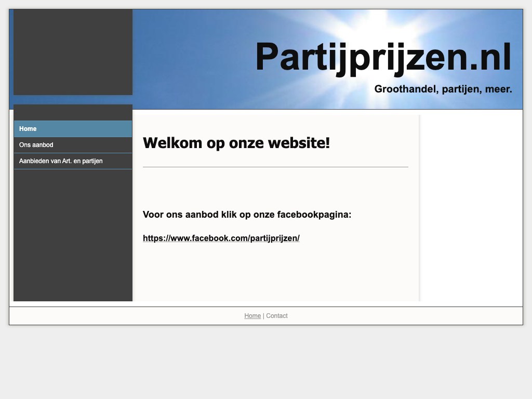Open Aanbieden van Art. en partijen page
The height and width of the screenshot is (399, 532).
click(61, 161)
